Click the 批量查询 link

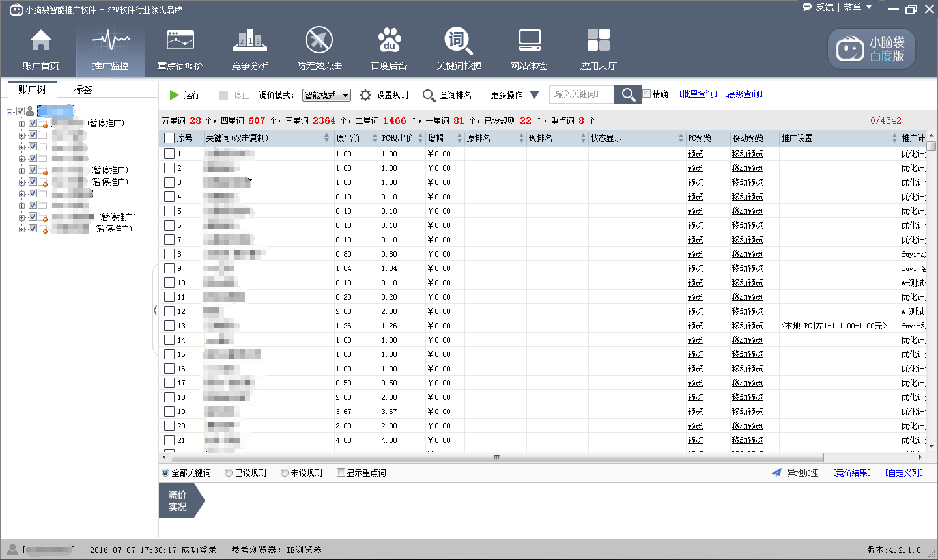[698, 94]
